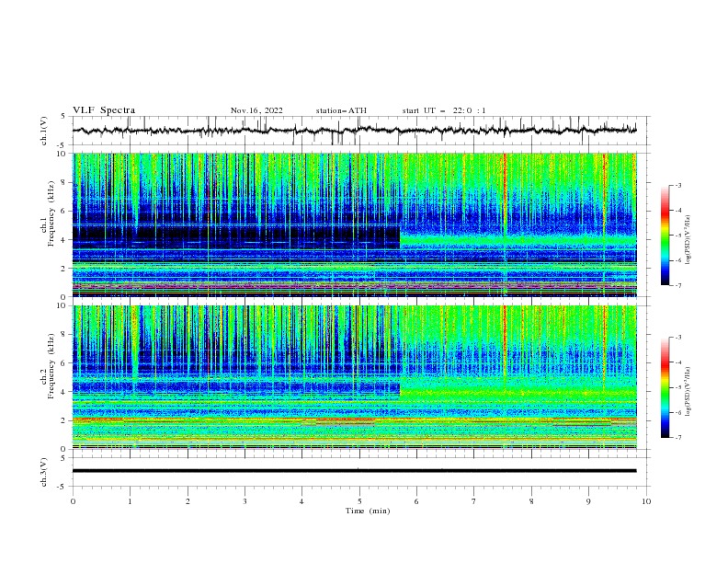Screen dimensions: 728x563
Task: Click the red streak near 7.5 min in ch.2 spectrogram
Action: click(x=505, y=339)
